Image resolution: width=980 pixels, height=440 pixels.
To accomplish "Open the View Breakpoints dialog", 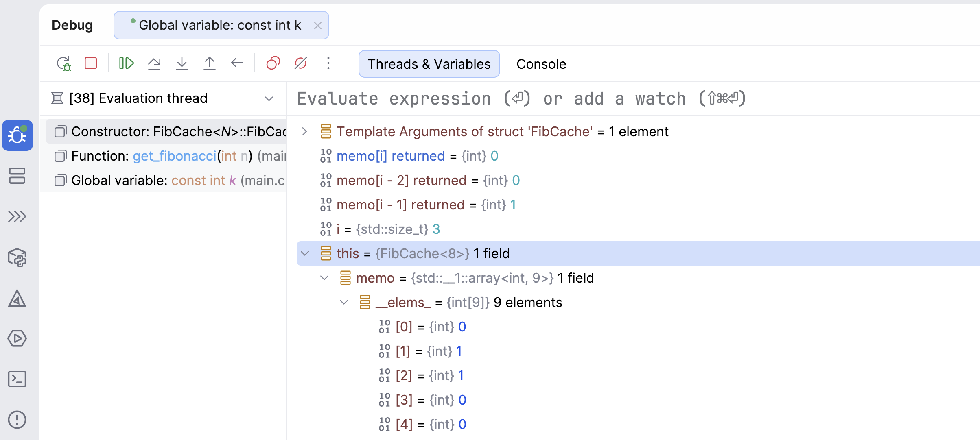I will coord(273,63).
